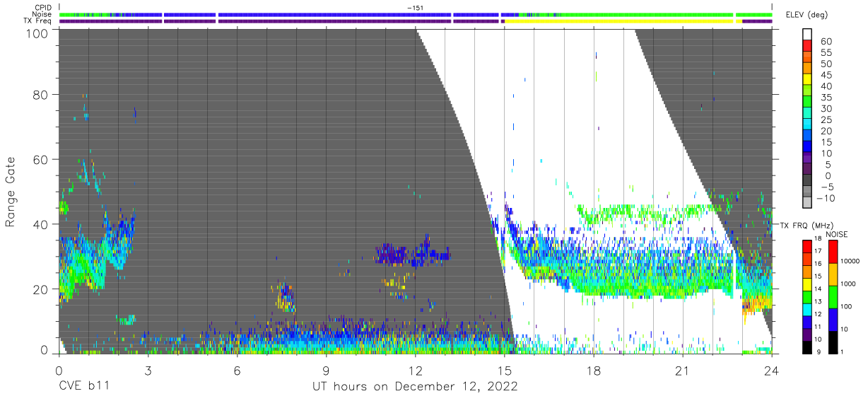Click the red top swatch of TX FRQ colorbar
The width and height of the screenshot is (868, 401).
pyautogui.click(x=807, y=246)
